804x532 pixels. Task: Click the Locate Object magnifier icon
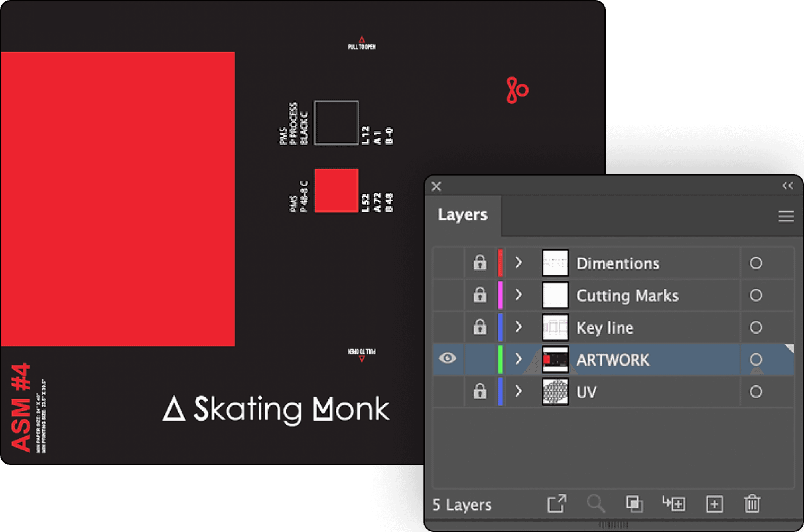coord(596,504)
